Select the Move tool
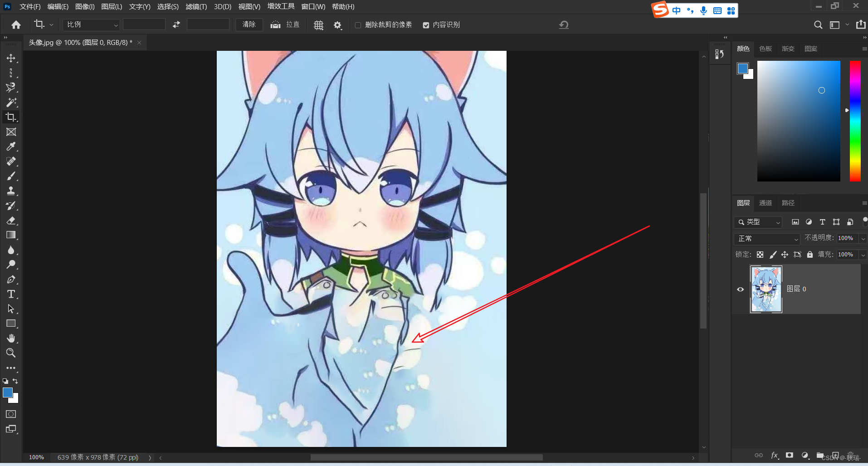 [11, 59]
